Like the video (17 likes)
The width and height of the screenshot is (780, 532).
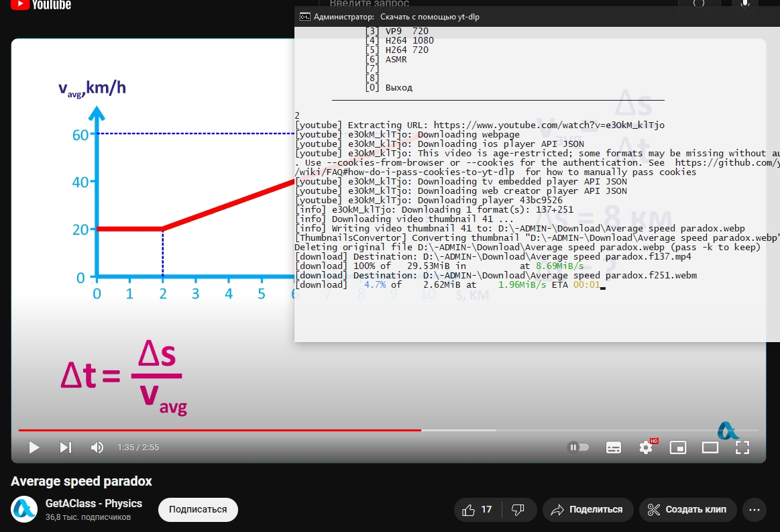point(477,510)
